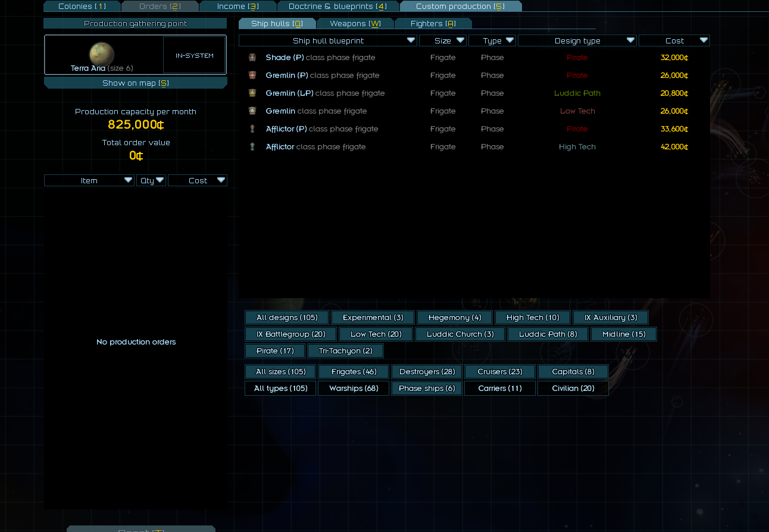Click the IN-SYSTEM gathering point button
The image size is (769, 532).
(195, 55)
